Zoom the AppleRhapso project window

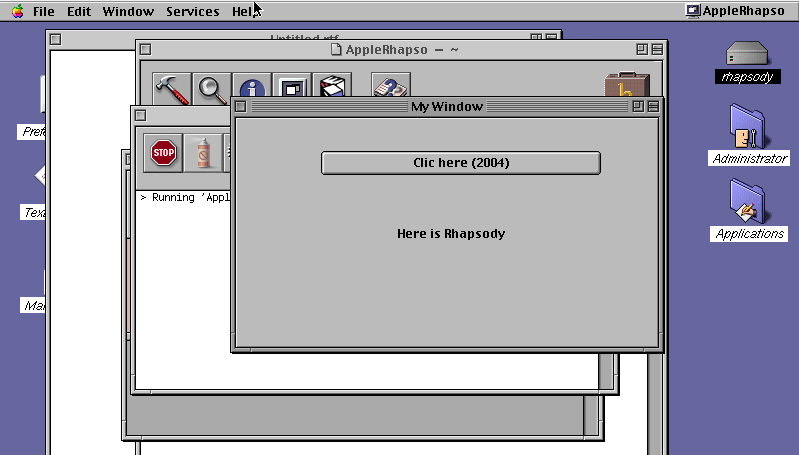point(642,49)
